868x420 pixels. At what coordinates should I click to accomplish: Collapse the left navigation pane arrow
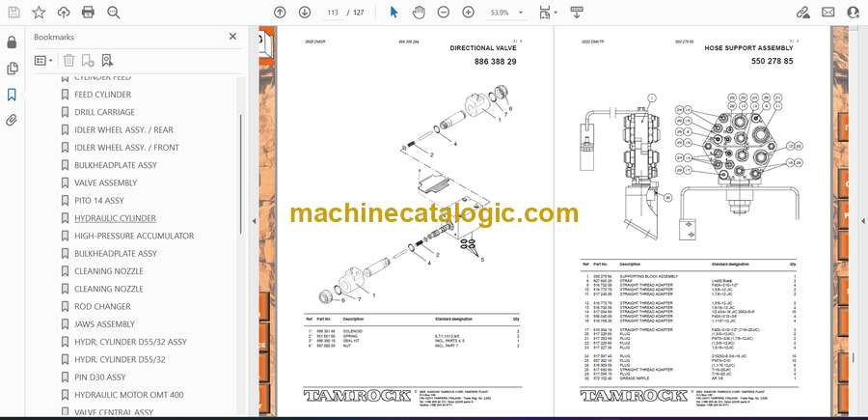point(254,221)
